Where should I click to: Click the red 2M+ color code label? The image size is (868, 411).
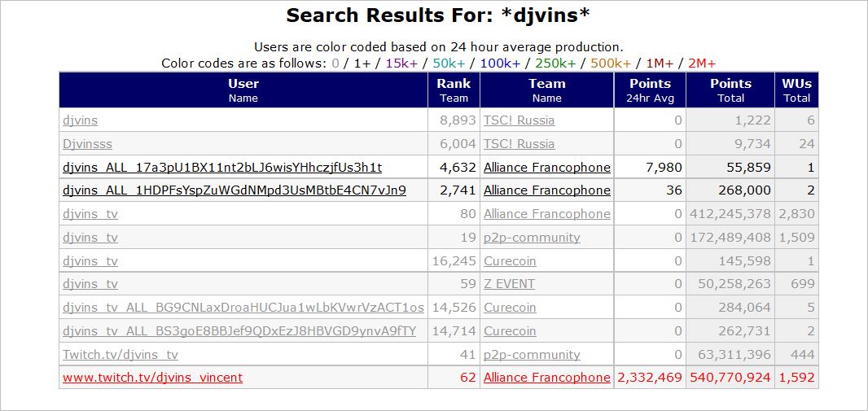701,63
